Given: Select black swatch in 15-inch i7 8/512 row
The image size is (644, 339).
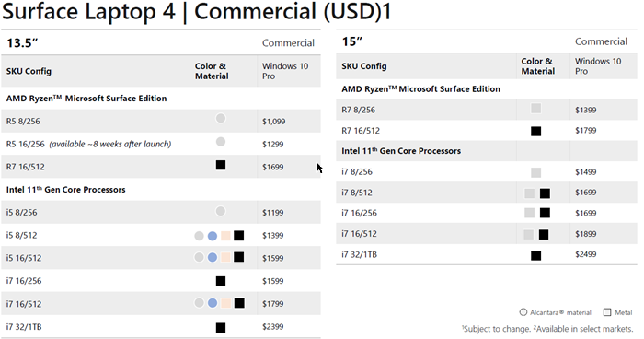Looking at the screenshot, I should click(545, 193).
